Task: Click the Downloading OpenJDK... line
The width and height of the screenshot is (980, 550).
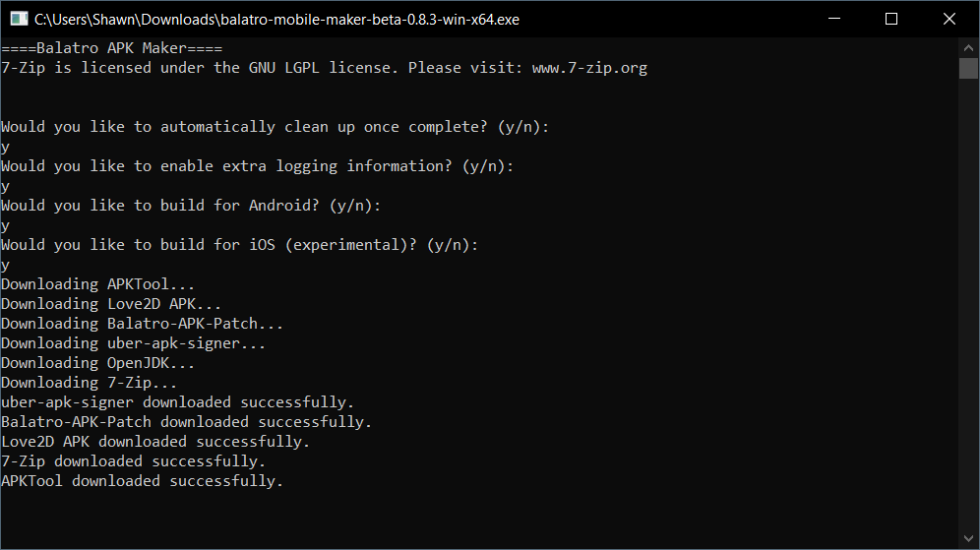Action: click(98, 363)
